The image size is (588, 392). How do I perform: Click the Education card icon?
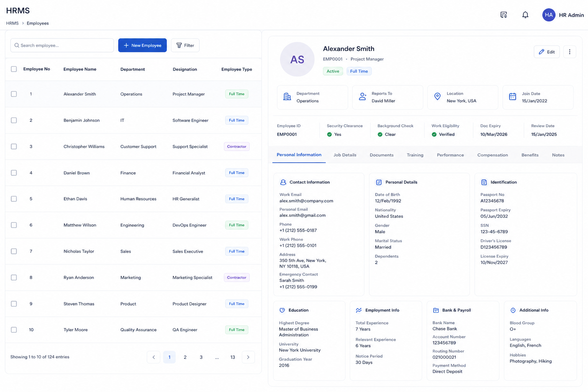282,310
